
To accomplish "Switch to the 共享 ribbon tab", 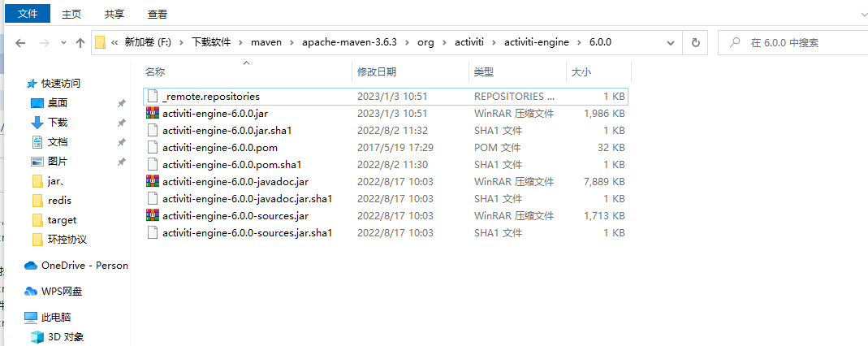I will tap(114, 15).
